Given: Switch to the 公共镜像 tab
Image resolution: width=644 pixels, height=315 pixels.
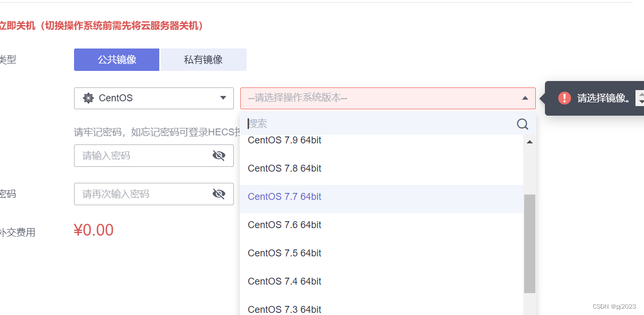Looking at the screenshot, I should [117, 60].
